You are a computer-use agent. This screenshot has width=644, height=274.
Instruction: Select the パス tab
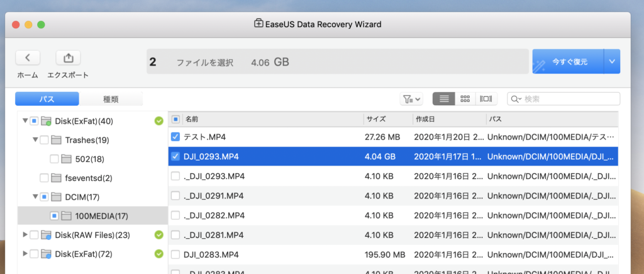click(x=47, y=99)
